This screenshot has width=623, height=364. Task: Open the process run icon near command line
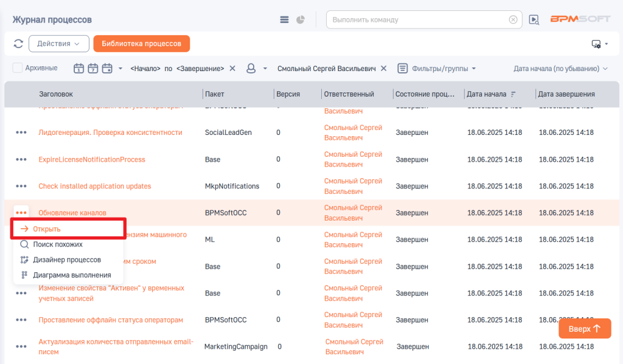pos(534,19)
